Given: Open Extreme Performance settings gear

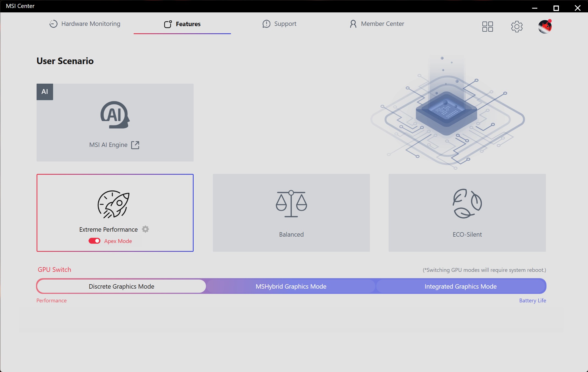Looking at the screenshot, I should [145, 229].
